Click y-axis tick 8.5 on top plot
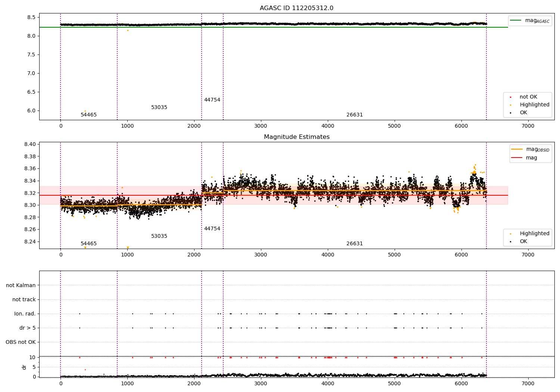Screen dimensions: 560x392 (31, 18)
